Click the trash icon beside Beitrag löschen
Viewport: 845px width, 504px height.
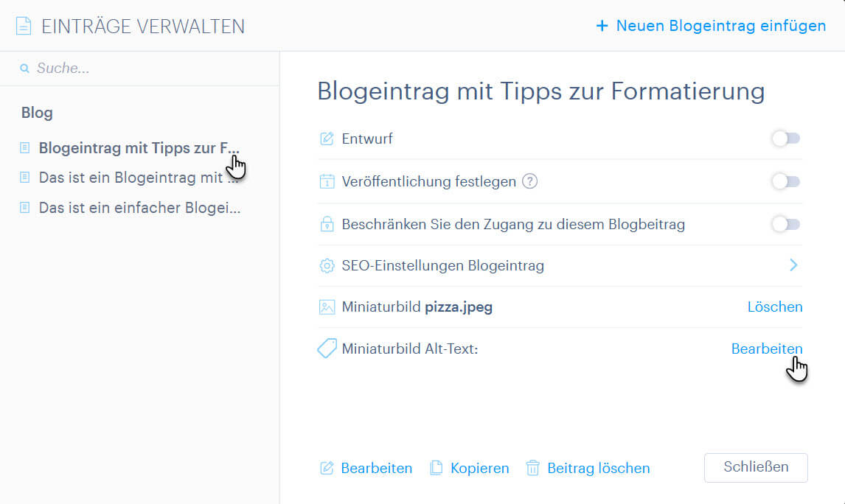point(532,468)
